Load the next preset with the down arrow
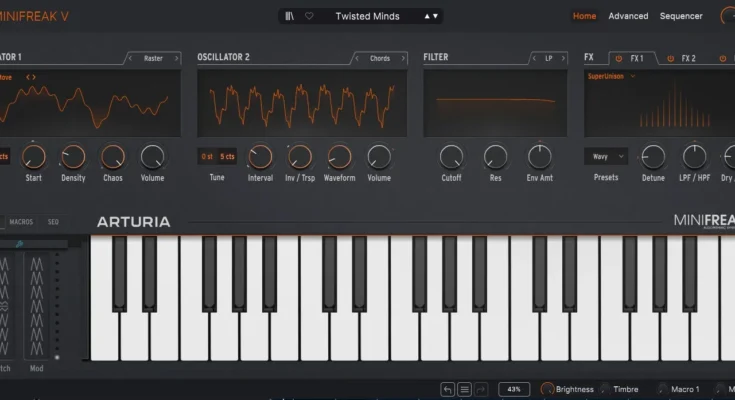Viewport: 735px width, 400px height. pos(435,16)
